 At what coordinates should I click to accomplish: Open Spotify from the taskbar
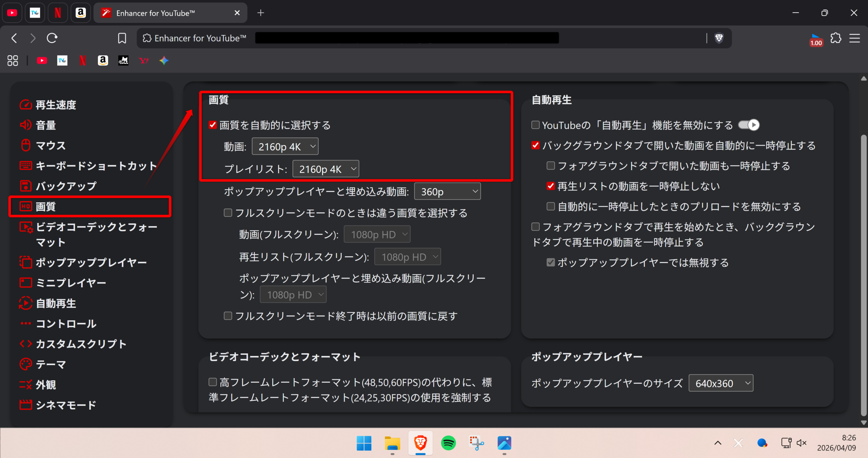[x=448, y=443]
